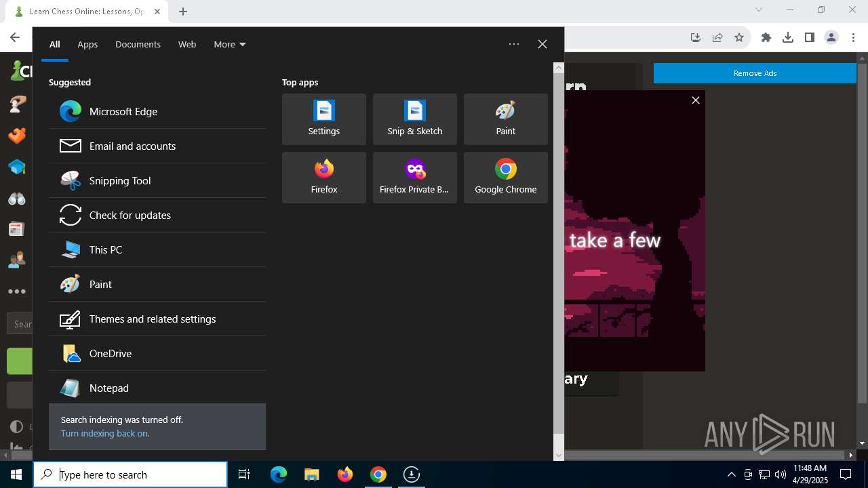Open File Explorer from taskbar
Screen dimensions: 868x488
pos(311,474)
